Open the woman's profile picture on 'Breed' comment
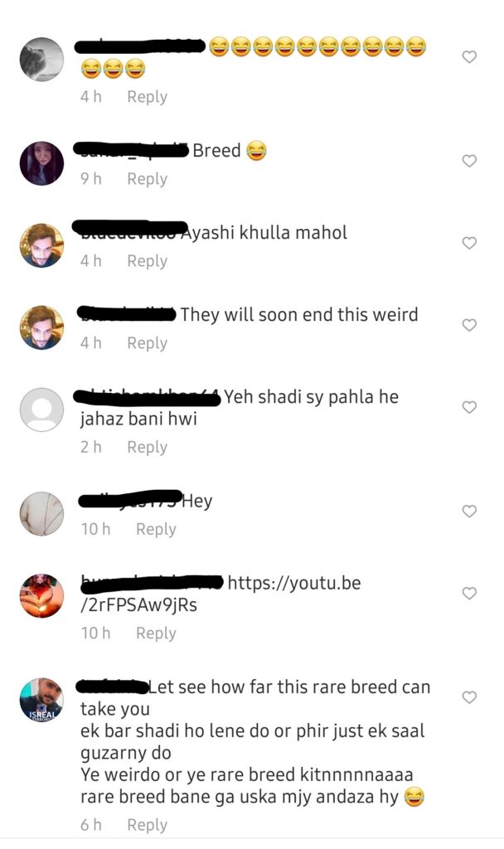Viewport: 504px width, 849px height. tap(41, 163)
